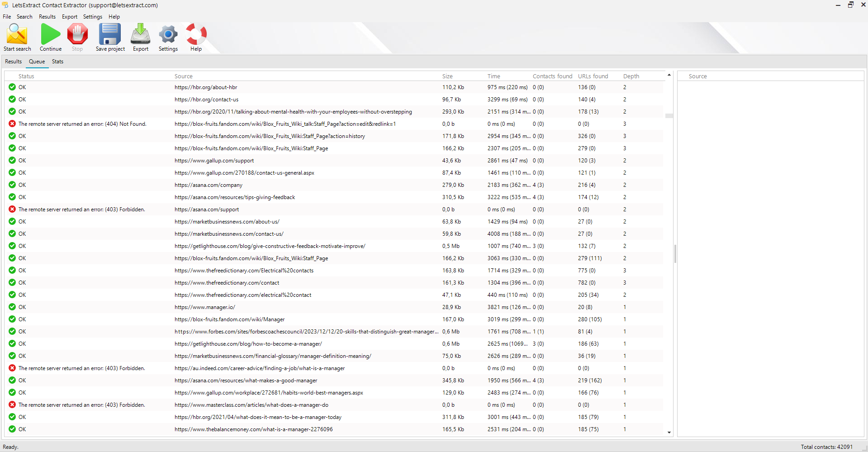Click the Help toolbar icon
868x452 pixels.
click(195, 34)
